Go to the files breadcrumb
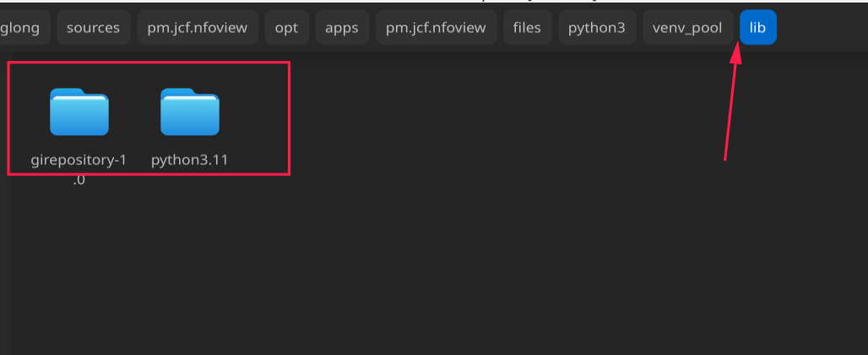 tap(528, 27)
